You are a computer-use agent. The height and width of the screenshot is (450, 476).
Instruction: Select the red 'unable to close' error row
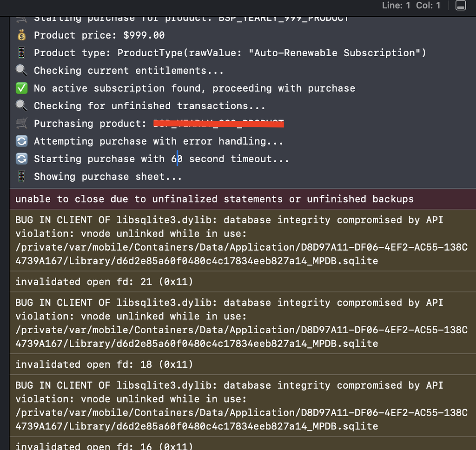214,199
